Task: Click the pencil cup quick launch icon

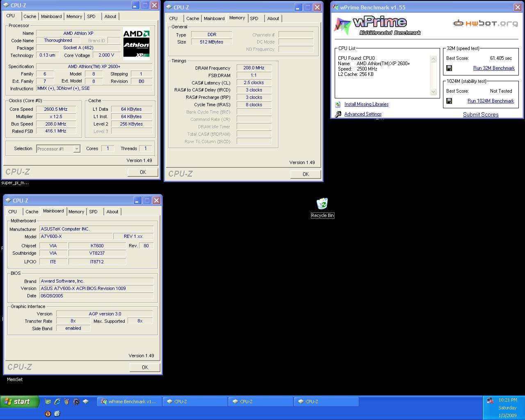Action: (67, 402)
